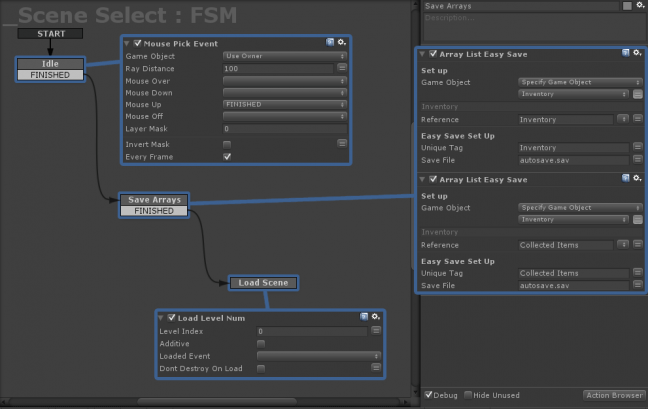Disable first Array List Easy Save action
This screenshot has width=648, height=409.
[433, 54]
